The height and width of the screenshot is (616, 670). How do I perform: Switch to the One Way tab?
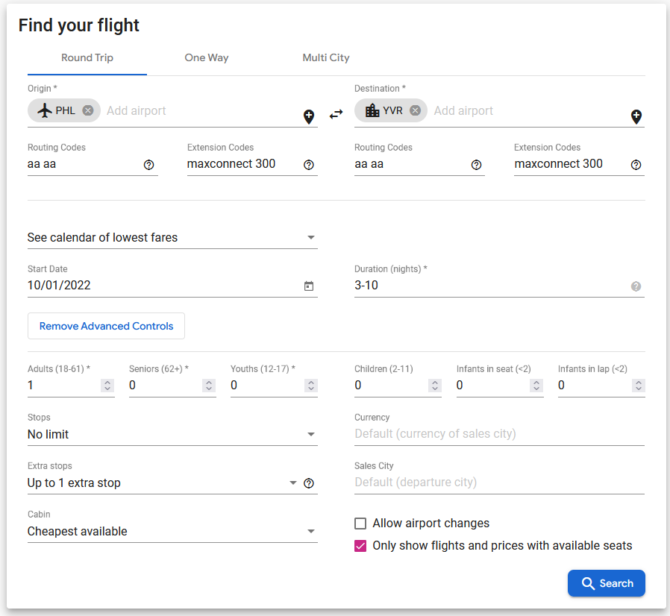(x=206, y=58)
